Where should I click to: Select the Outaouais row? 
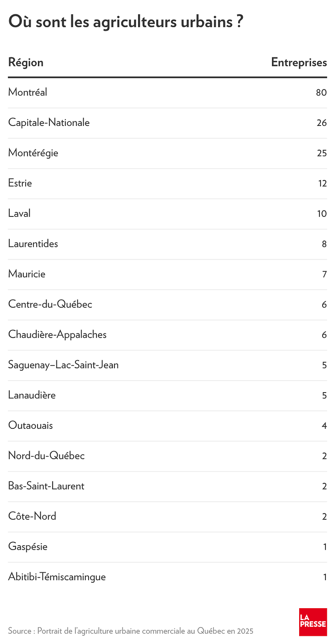point(167,426)
